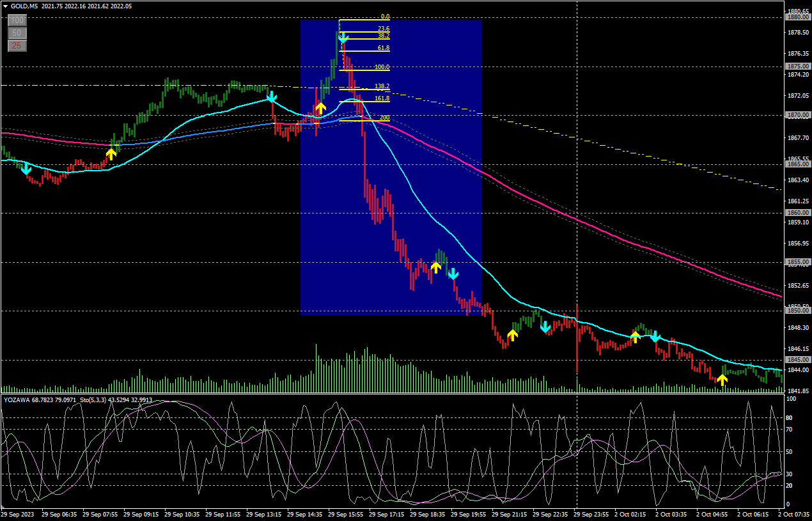Click the 1850.00 price level tag
Screen dimensions: 812x521
[797, 310]
